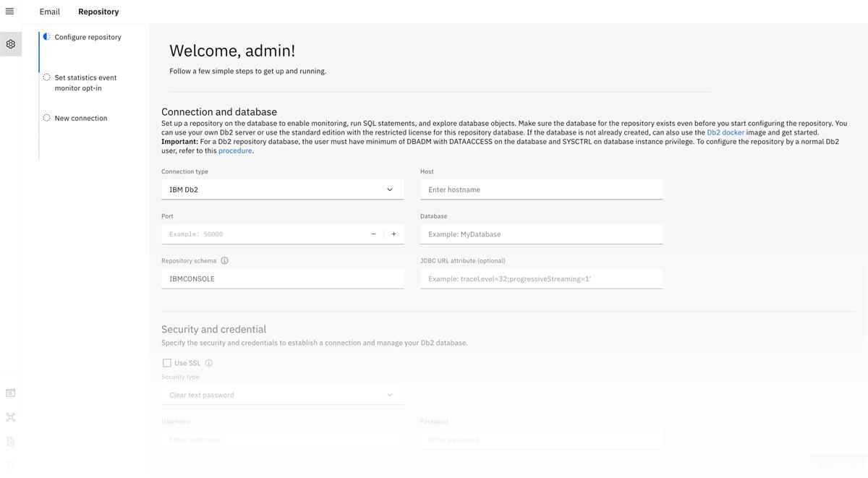Open the Db2 docker link
This screenshot has height=478, width=868.
click(x=726, y=131)
